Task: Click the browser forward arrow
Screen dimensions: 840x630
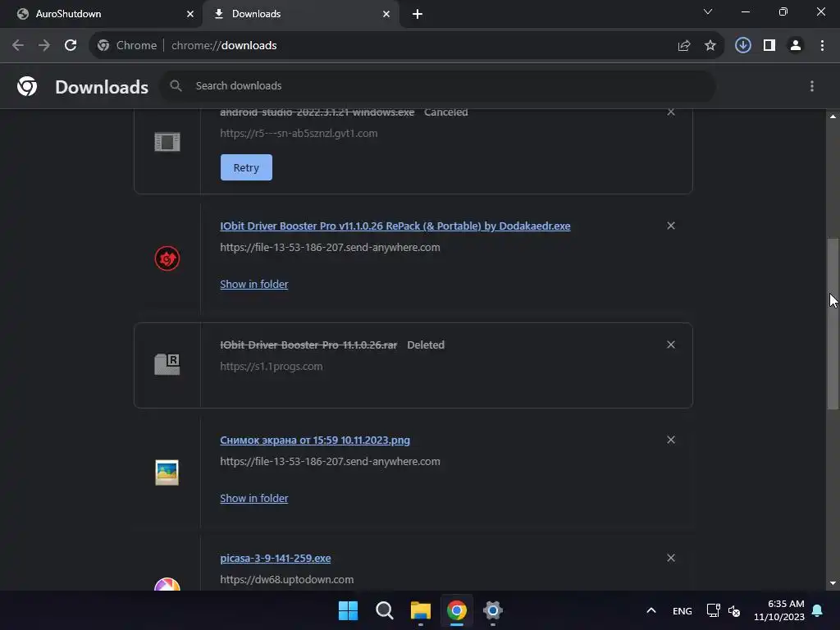Action: (44, 46)
